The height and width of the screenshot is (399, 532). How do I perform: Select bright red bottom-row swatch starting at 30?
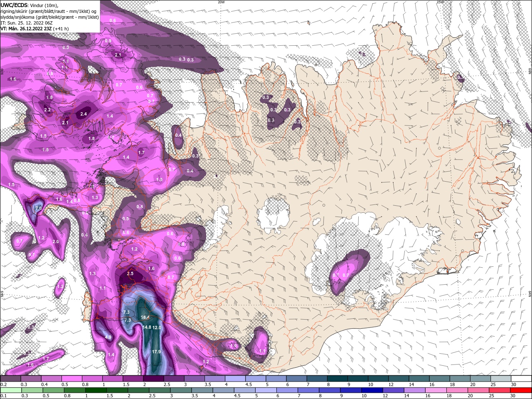click(x=521, y=390)
